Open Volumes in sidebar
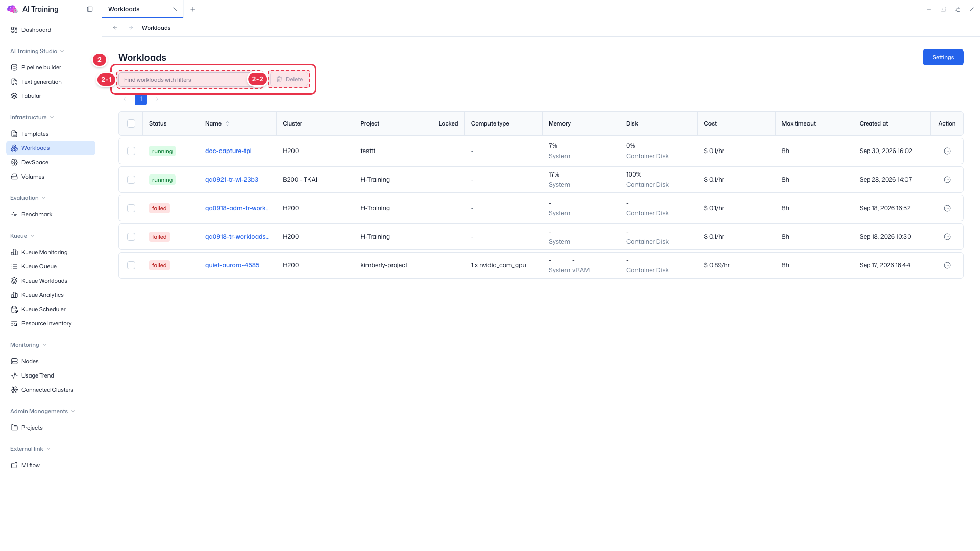Screen dimensions: 980x551 pyautogui.click(x=51, y=177)
